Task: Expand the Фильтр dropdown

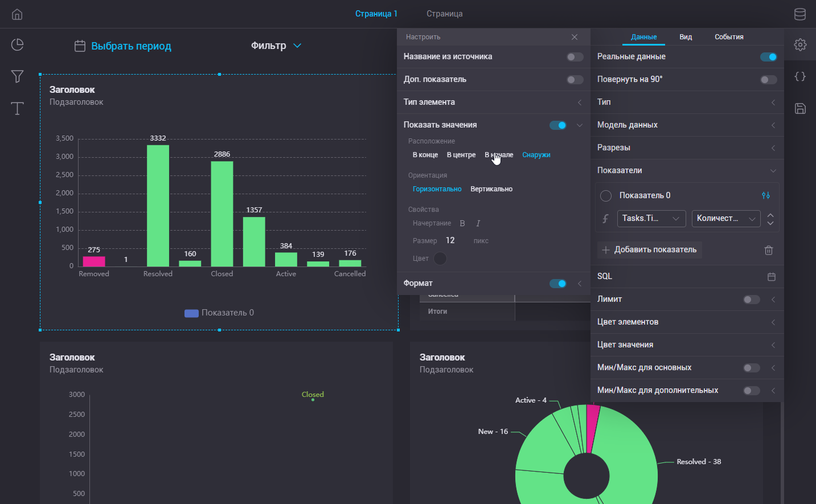Action: 276,46
